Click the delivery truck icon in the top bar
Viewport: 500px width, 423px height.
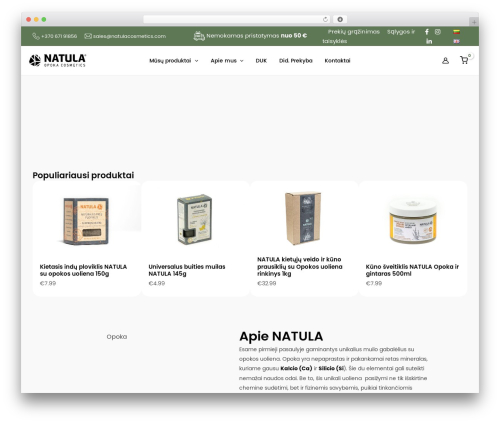click(199, 36)
